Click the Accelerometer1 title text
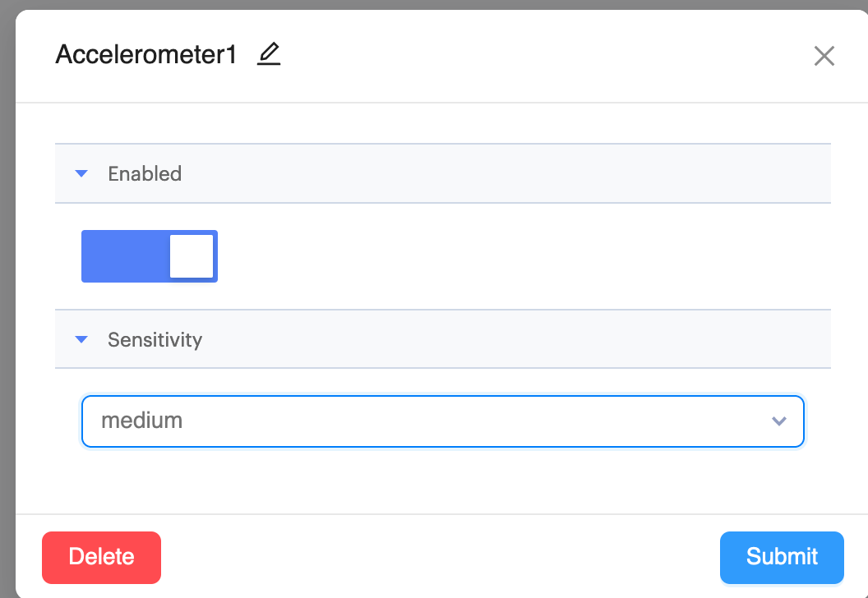Screen dimensions: 868x598 pyautogui.click(x=146, y=55)
